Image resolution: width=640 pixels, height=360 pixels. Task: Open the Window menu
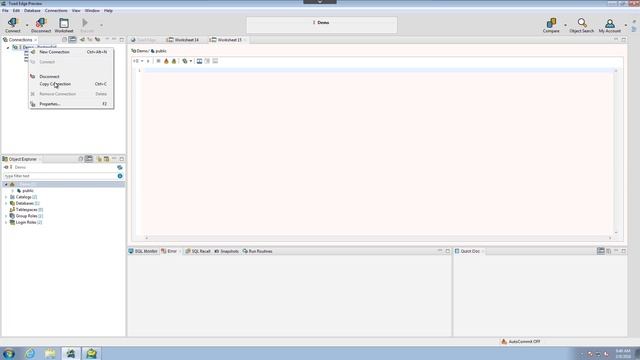click(x=92, y=11)
